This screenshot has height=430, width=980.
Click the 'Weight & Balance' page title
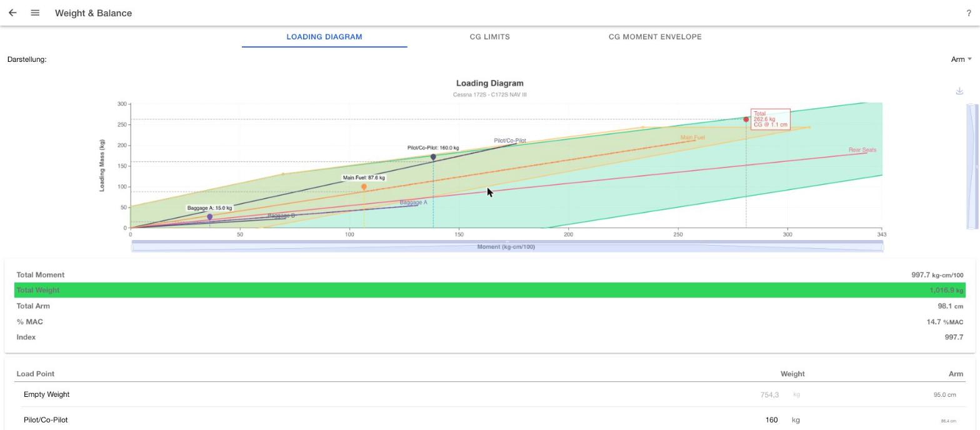coord(93,13)
